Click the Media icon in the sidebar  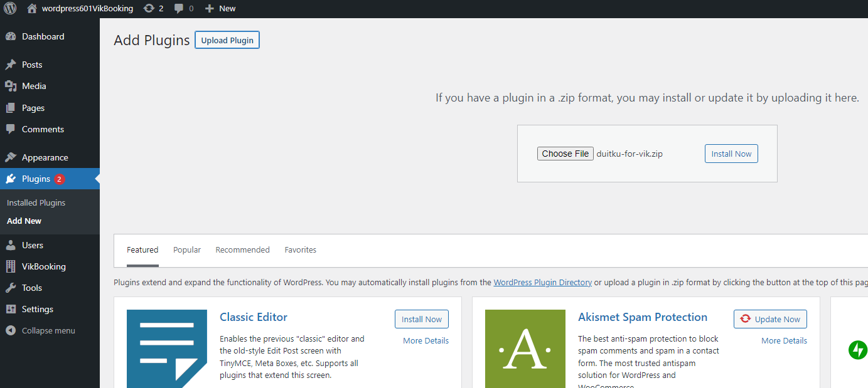pyautogui.click(x=11, y=86)
